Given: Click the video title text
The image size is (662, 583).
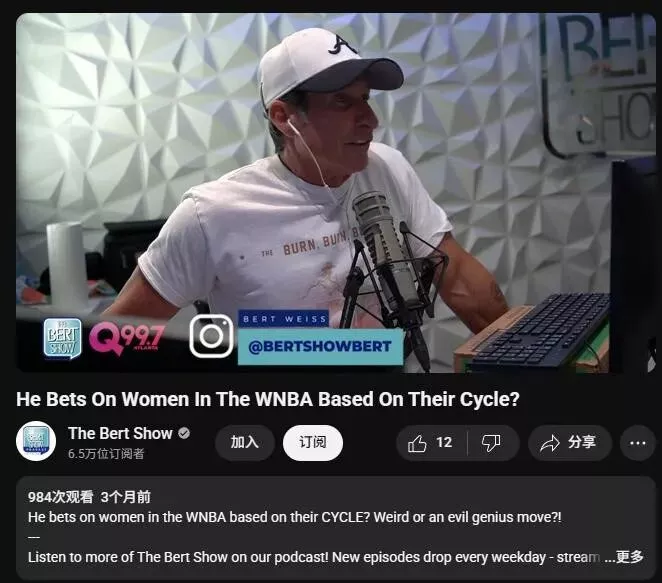Looking at the screenshot, I should pos(268,399).
